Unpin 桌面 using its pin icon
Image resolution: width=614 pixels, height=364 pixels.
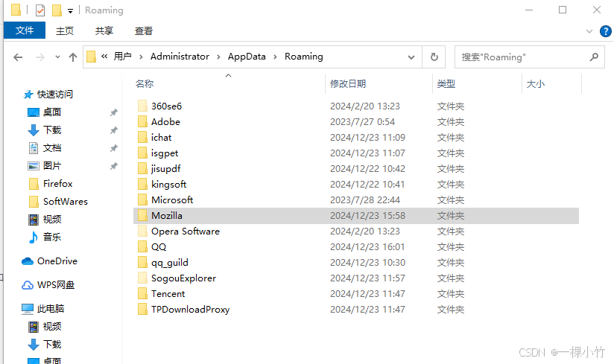(113, 112)
